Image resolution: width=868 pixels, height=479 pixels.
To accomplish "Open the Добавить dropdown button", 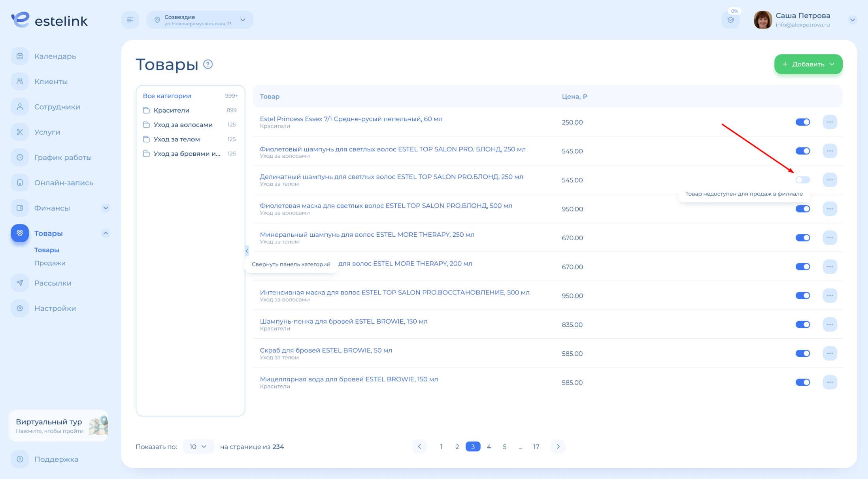I will click(808, 64).
